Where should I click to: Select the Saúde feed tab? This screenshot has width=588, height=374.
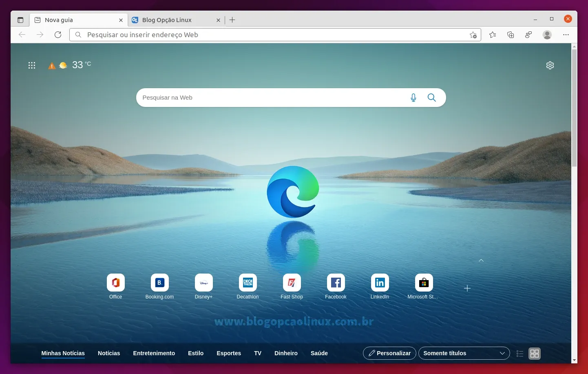pyautogui.click(x=319, y=353)
